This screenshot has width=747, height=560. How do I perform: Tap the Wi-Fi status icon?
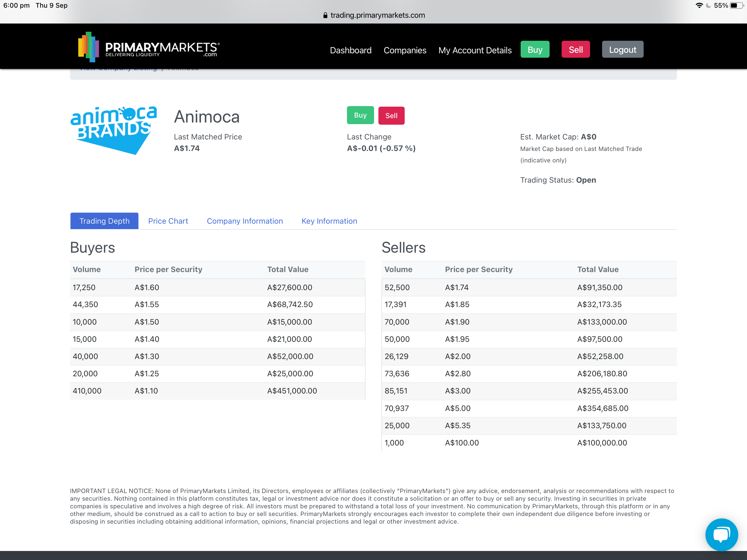(x=699, y=5)
